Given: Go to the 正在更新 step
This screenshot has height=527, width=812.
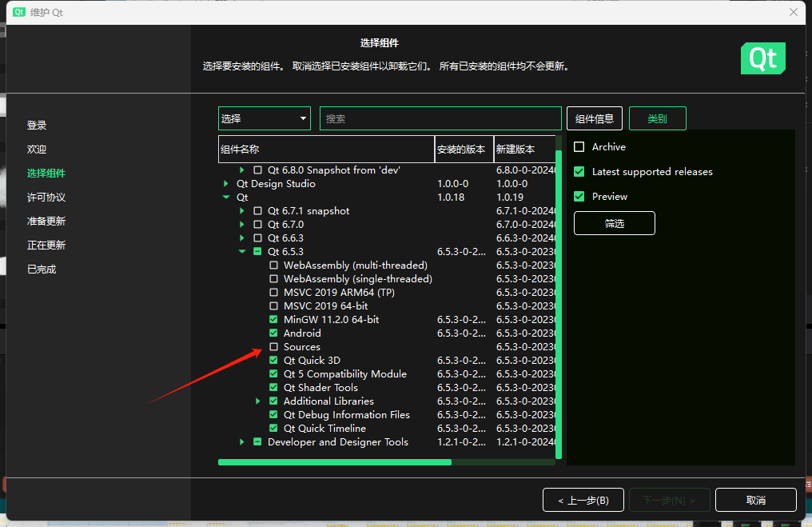Looking at the screenshot, I should coord(46,245).
